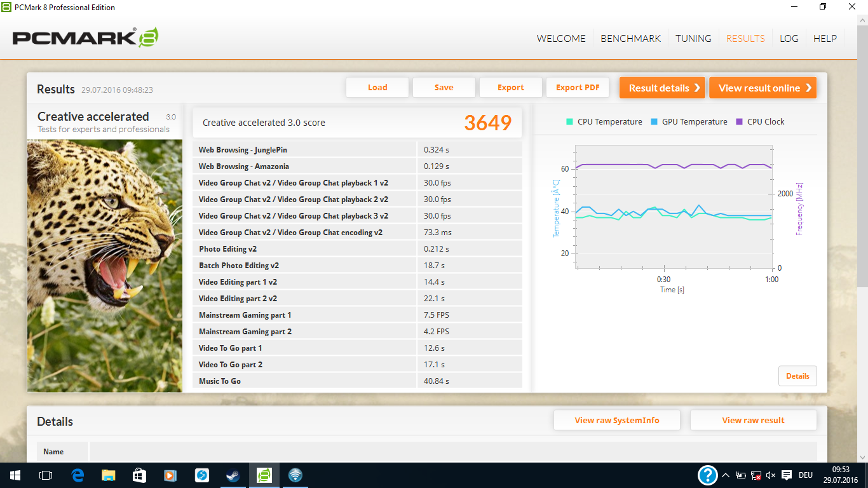Launch Microsoft Edge from the taskbar

coord(78,475)
